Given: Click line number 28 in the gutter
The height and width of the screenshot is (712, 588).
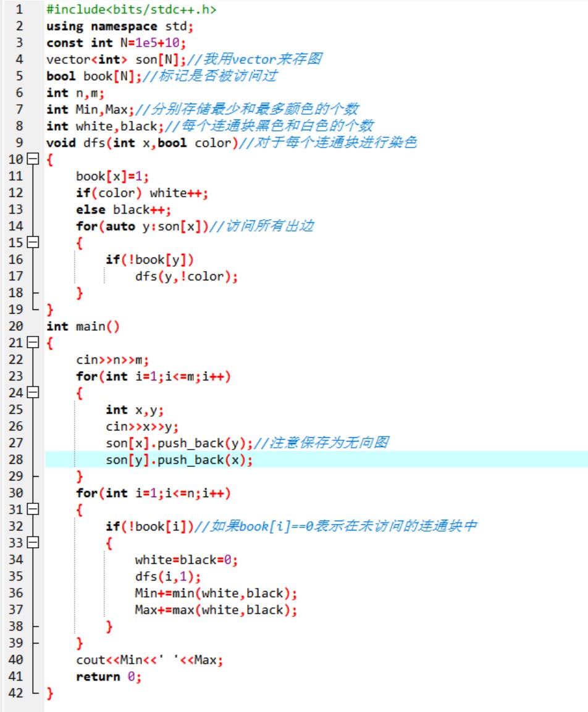Looking at the screenshot, I should point(16,460).
